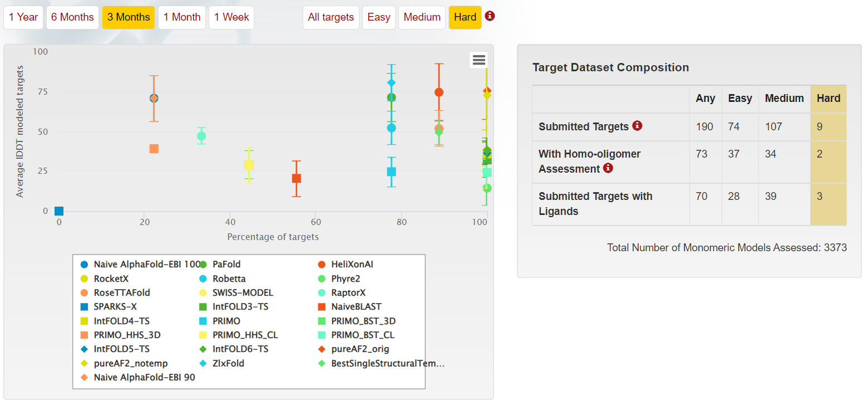Switch to 6 Months time range
Viewport: 868px width, 406px height.
[x=72, y=17]
